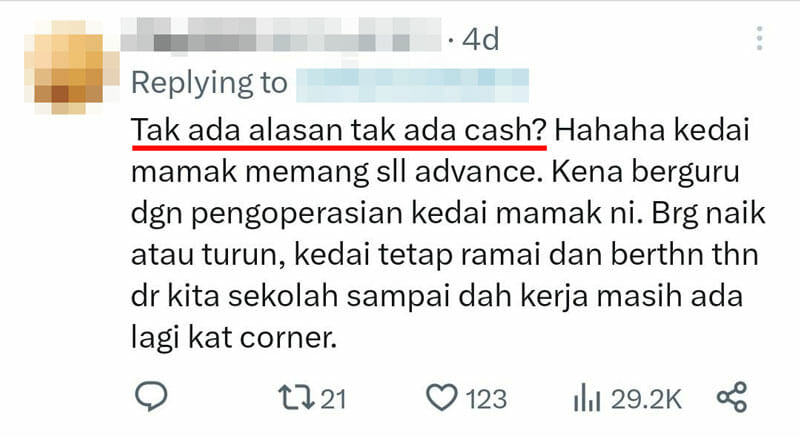Click the underlined phrase 'Tak ada alasan tak ada cash?'
Image resolution: width=800 pixels, height=437 pixels.
tap(339, 130)
